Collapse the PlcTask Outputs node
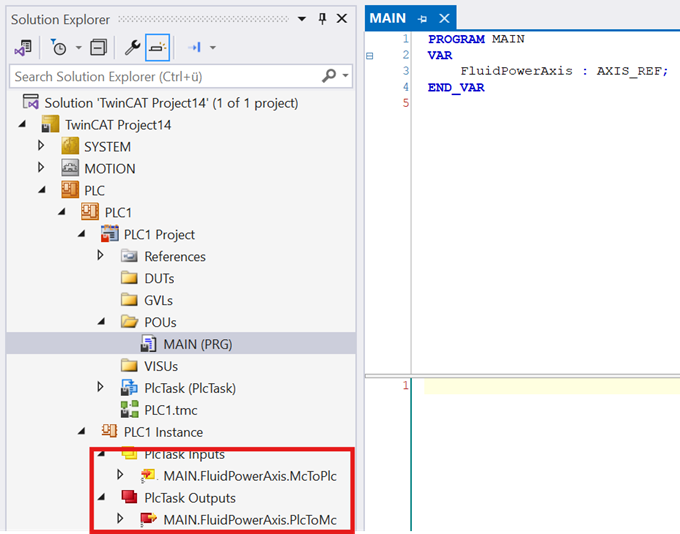 click(x=101, y=498)
